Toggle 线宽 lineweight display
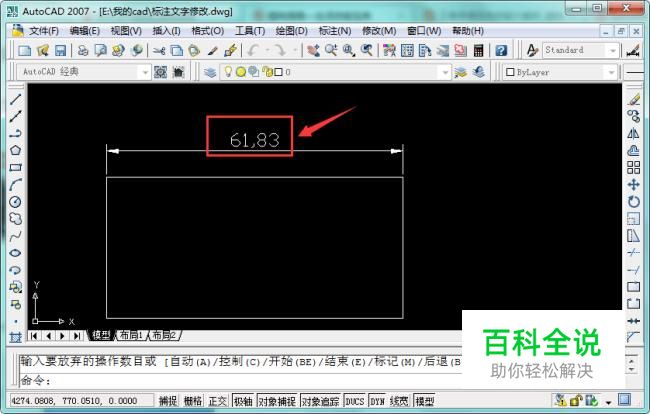This screenshot has width=650, height=414. pos(399,401)
